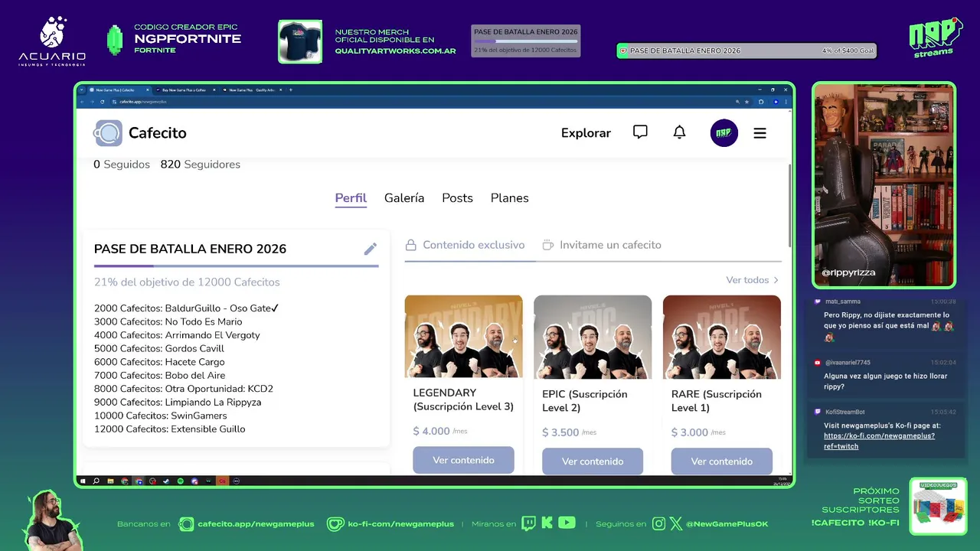
Task: Click the RARE (Suscripción Level 1) title
Action: click(x=717, y=401)
